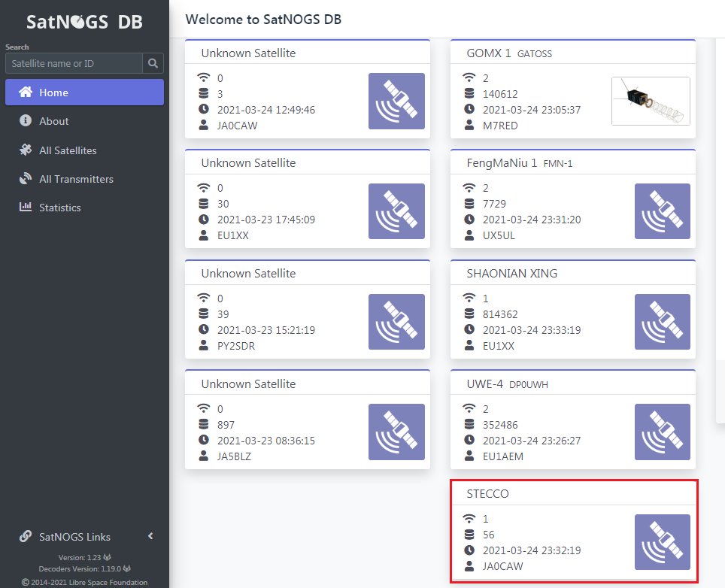This screenshot has height=588, width=725.
Task: Click the Home house icon
Action: pos(26,92)
